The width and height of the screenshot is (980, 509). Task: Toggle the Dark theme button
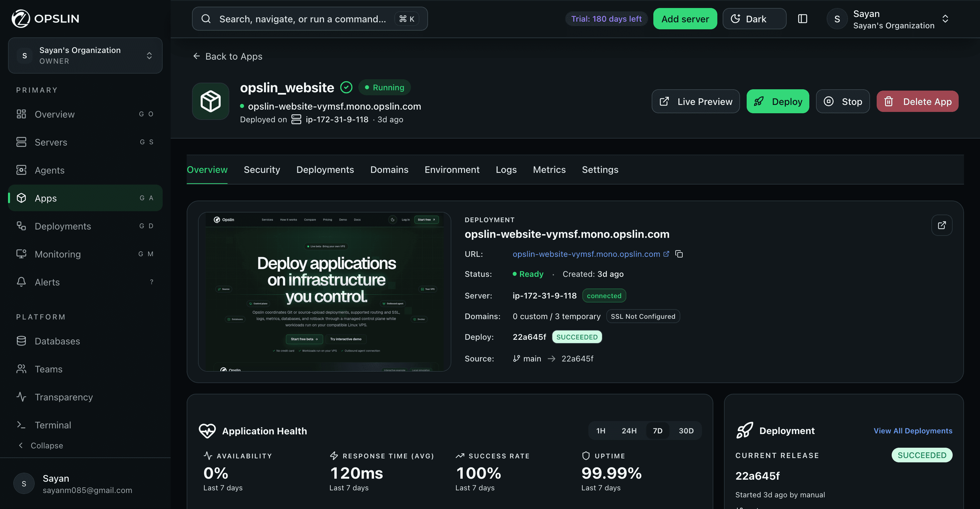click(x=754, y=19)
